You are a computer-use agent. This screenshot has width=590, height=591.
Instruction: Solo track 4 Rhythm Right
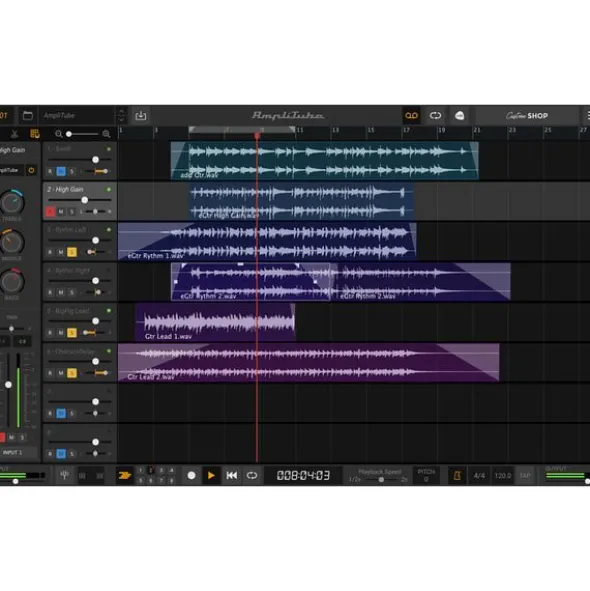click(72, 292)
